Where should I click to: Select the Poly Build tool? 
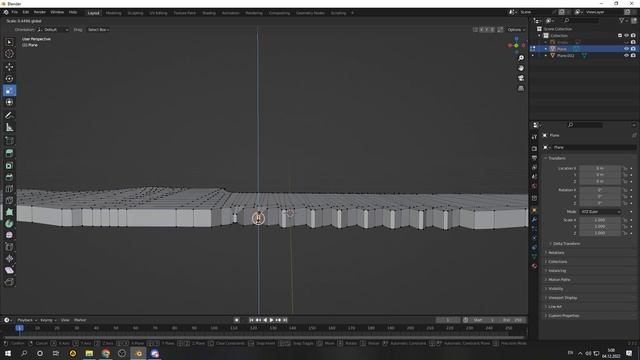9,212
